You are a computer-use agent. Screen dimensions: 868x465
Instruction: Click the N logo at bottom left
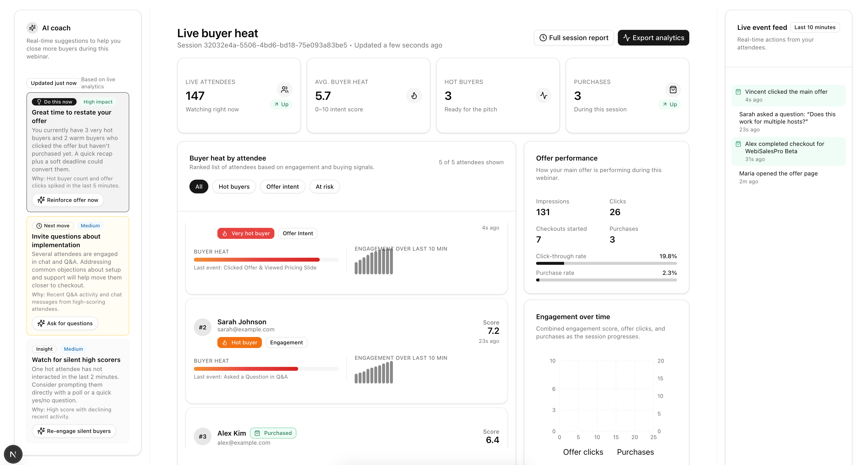tap(13, 454)
